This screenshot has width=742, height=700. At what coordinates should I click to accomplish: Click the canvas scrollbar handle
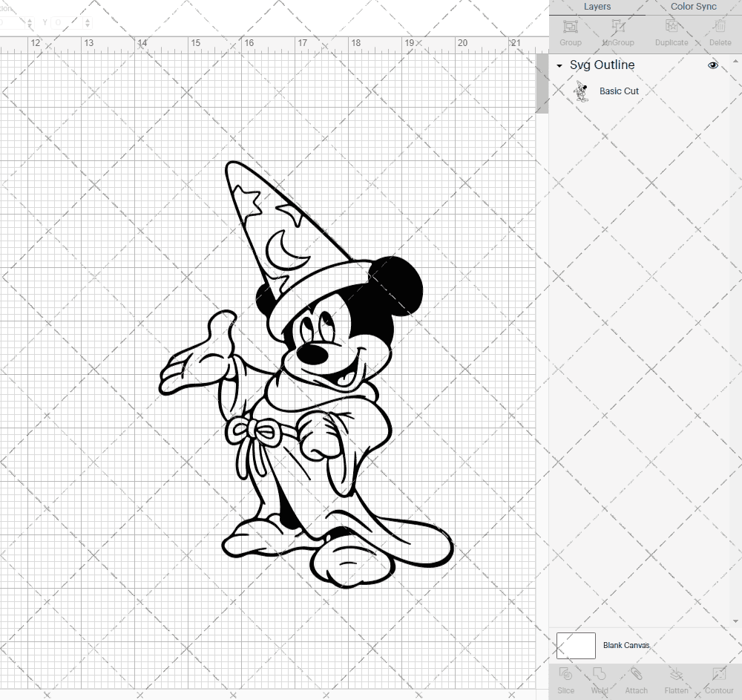point(541,83)
